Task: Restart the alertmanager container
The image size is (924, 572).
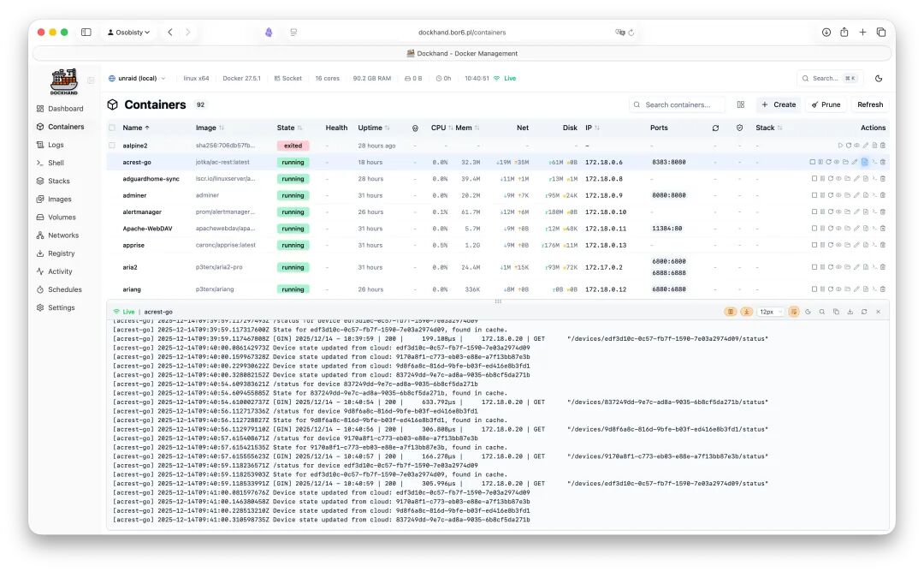Action: coord(830,212)
